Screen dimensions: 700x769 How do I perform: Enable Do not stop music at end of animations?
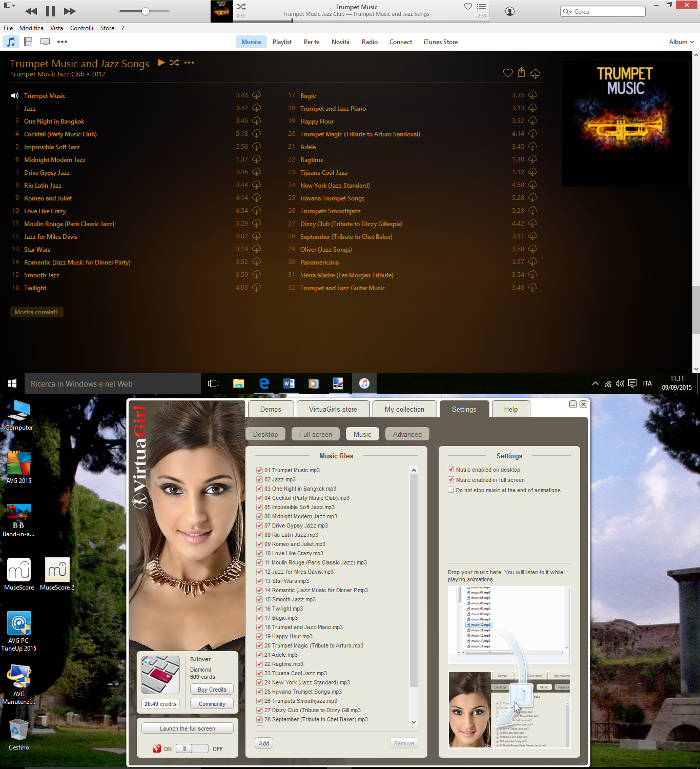point(451,490)
